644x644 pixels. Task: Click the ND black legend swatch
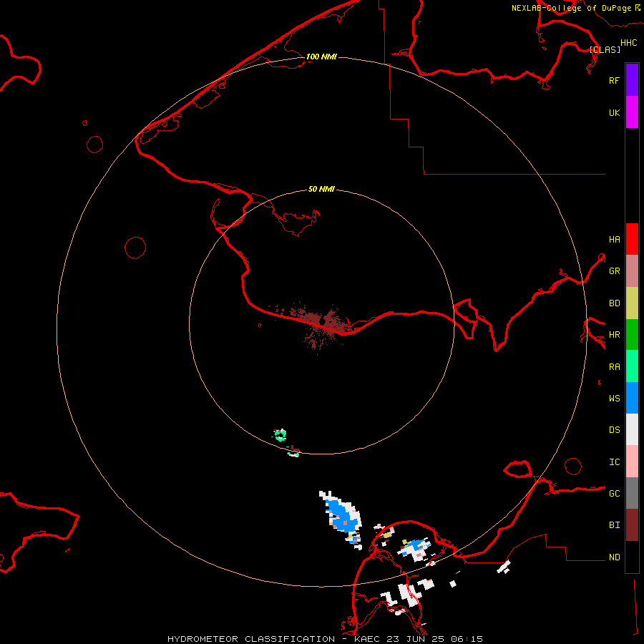632,557
